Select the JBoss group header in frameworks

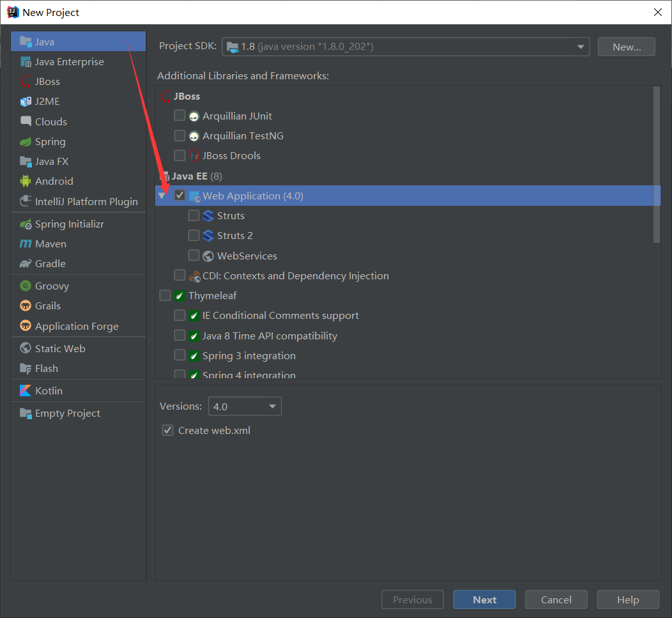(187, 97)
